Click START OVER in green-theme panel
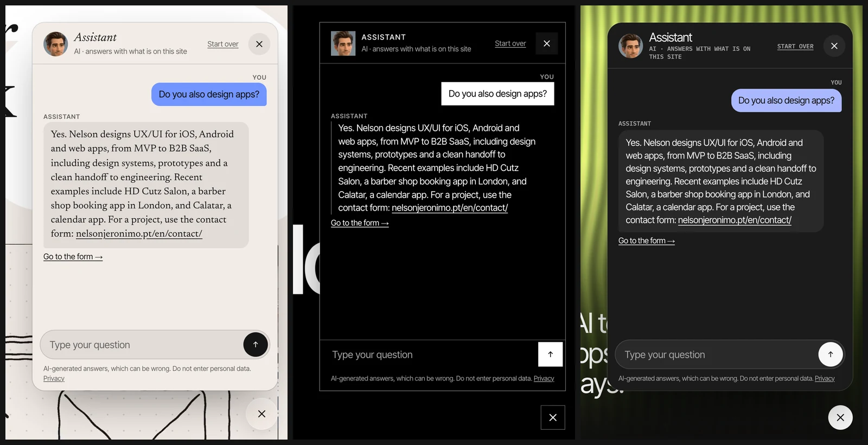This screenshot has height=445, width=868. point(795,47)
